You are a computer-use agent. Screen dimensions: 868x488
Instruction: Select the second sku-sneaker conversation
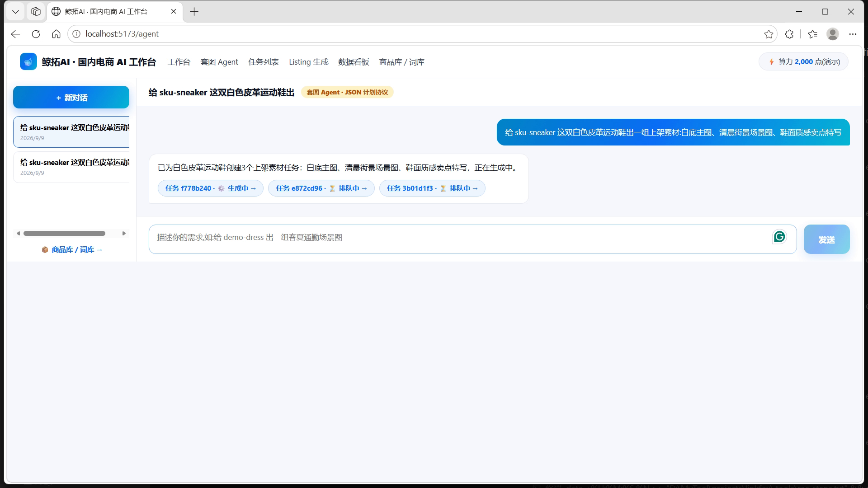point(71,167)
